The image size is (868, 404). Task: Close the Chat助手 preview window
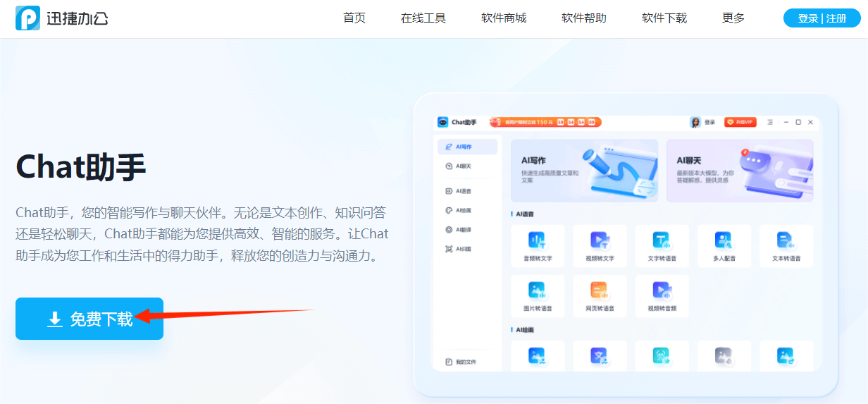click(x=811, y=122)
